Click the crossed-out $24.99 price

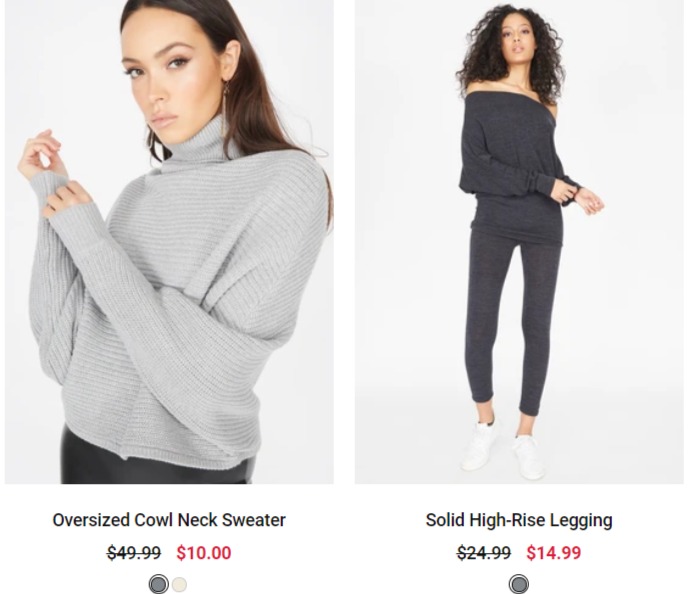(x=484, y=553)
